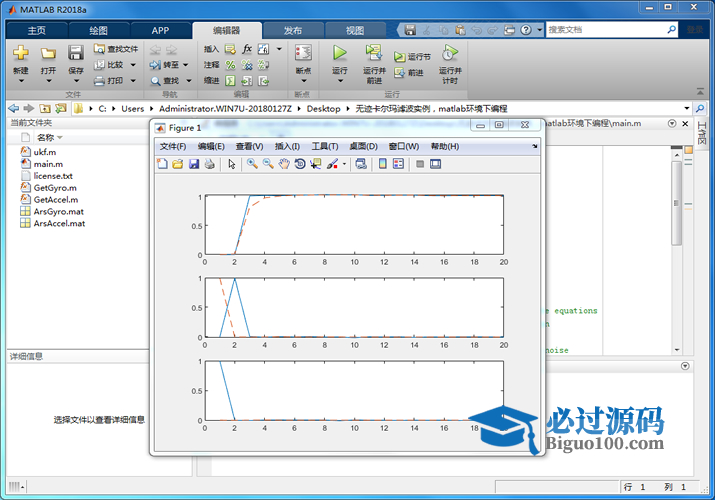
Task: Switch to the Home (主页) tab
Action: [x=36, y=31]
